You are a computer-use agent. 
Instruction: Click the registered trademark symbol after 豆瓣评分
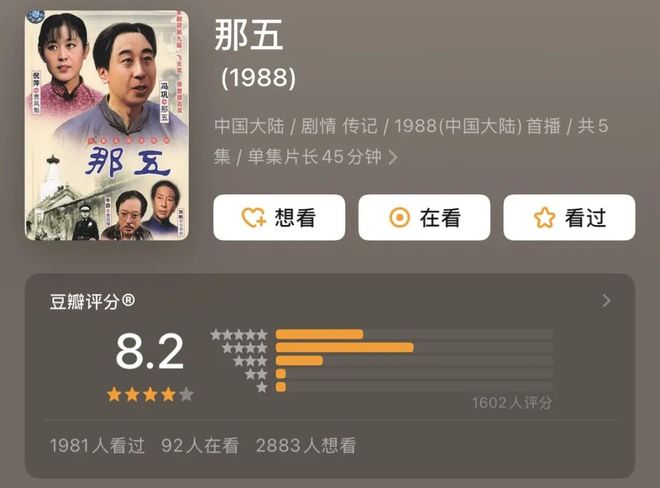128,300
